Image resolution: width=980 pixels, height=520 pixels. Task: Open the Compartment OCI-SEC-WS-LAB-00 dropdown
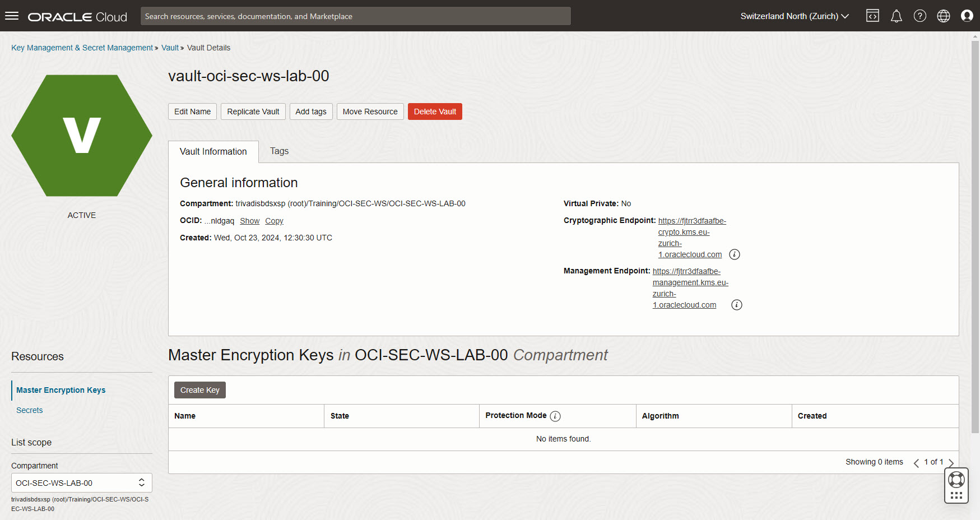82,482
